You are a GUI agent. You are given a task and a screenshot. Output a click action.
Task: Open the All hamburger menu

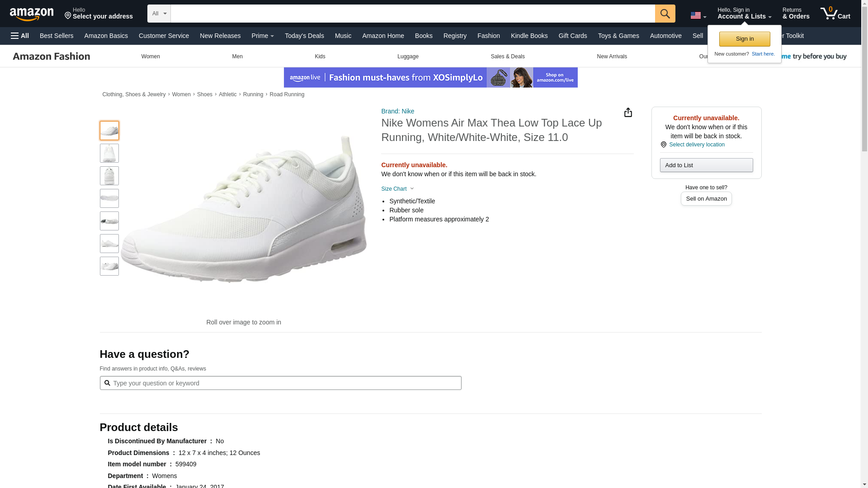pyautogui.click(x=20, y=36)
